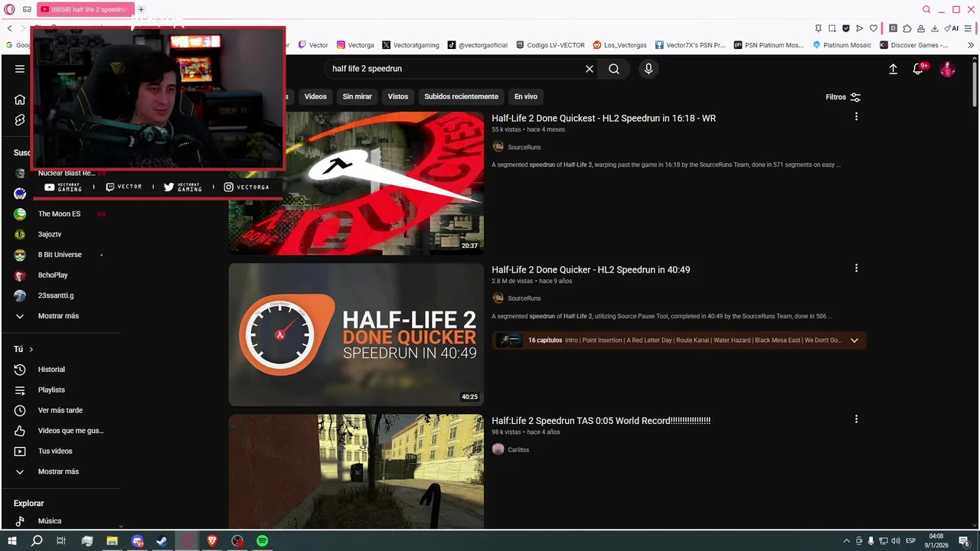Open options for the TAS 0:05 video

point(856,419)
